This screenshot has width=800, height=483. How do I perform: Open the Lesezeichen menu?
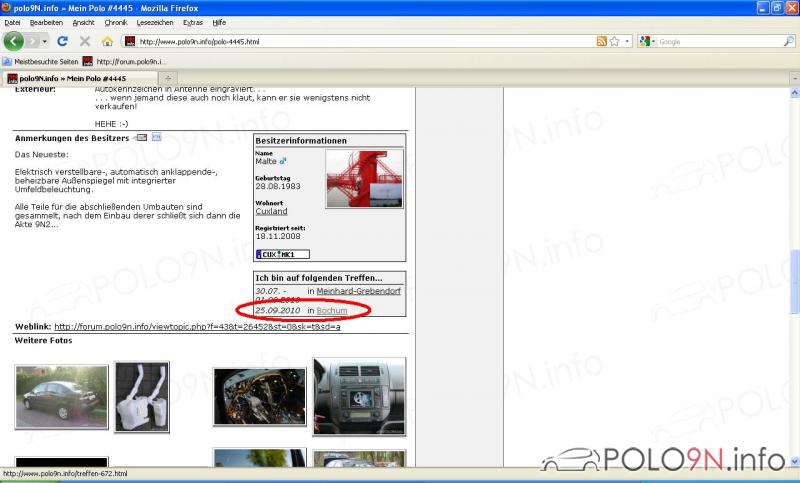(x=154, y=22)
